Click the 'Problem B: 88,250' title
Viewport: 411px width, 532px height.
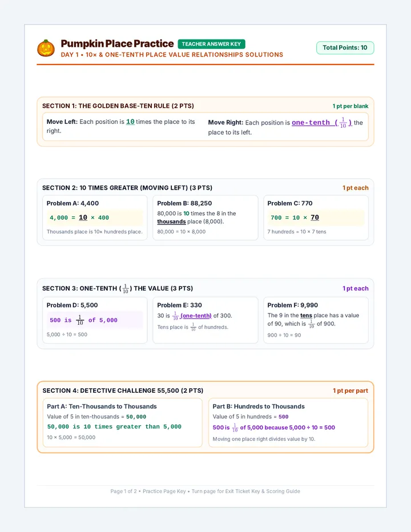tap(184, 203)
